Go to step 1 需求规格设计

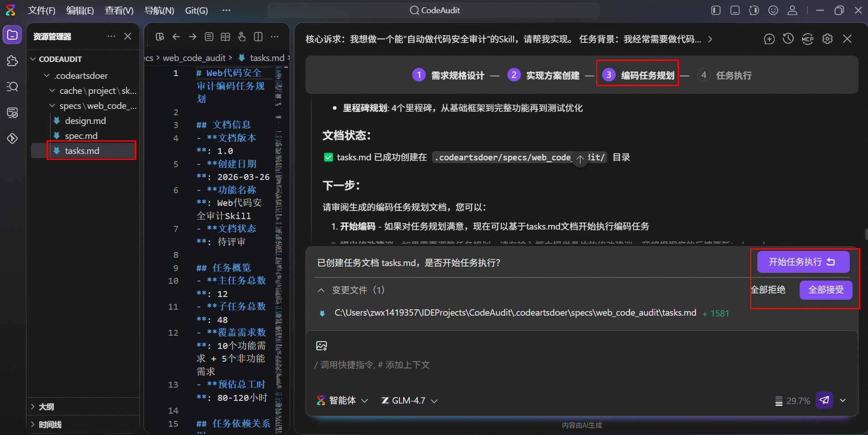[x=448, y=75]
